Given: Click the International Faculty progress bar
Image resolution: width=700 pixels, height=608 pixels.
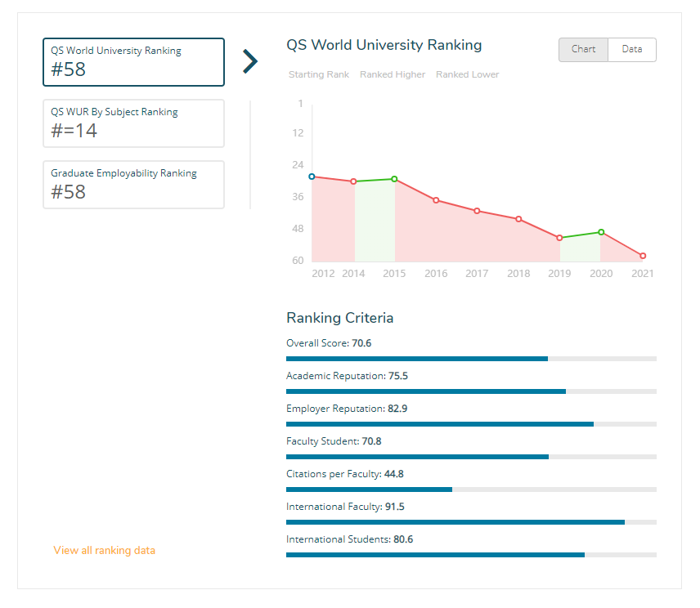Looking at the screenshot, I should 471,522.
